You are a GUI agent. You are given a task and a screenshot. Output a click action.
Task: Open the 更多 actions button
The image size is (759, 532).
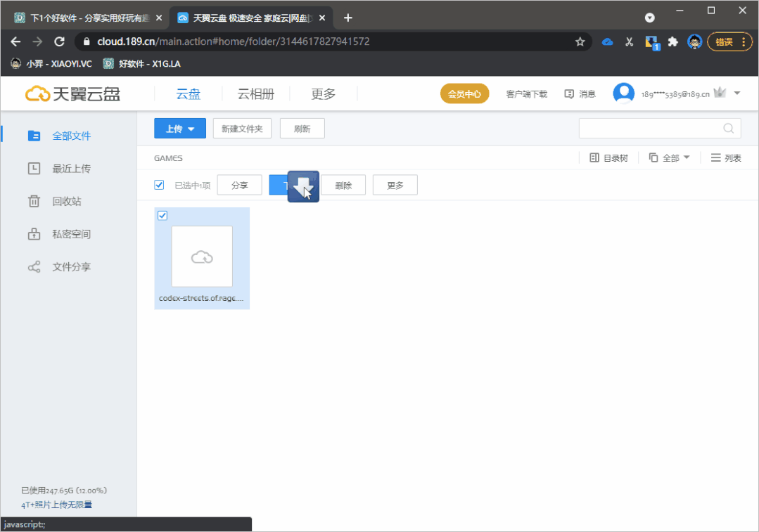pyautogui.click(x=395, y=186)
